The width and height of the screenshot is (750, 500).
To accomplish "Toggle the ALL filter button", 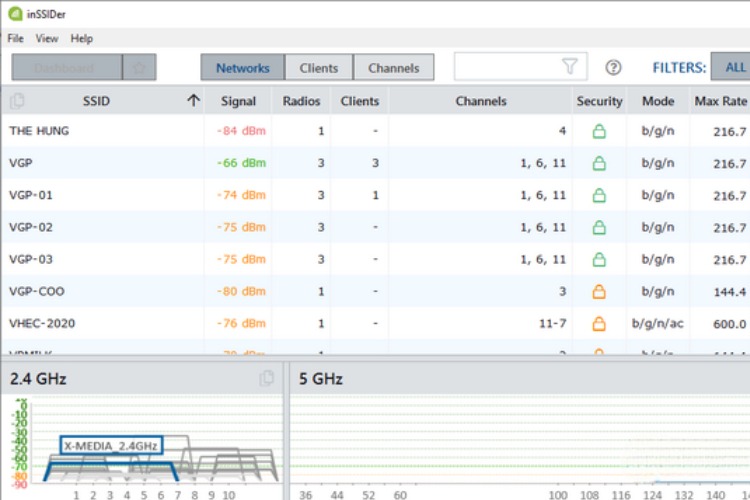I will tap(734, 67).
